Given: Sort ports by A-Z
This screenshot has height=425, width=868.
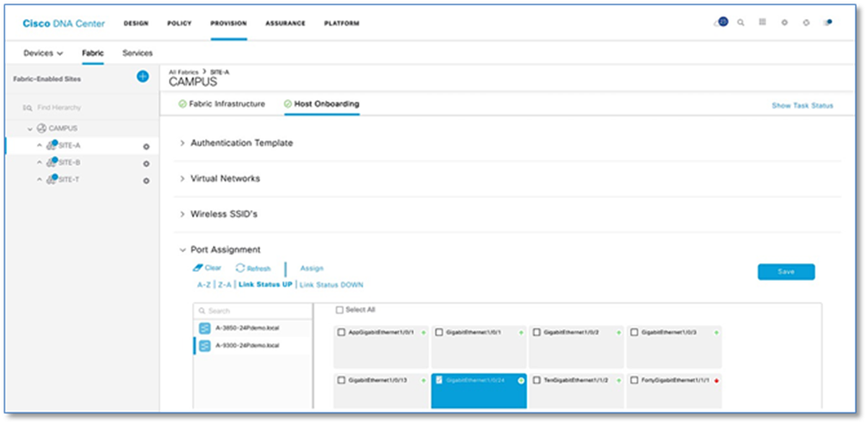Looking at the screenshot, I should point(204,285).
